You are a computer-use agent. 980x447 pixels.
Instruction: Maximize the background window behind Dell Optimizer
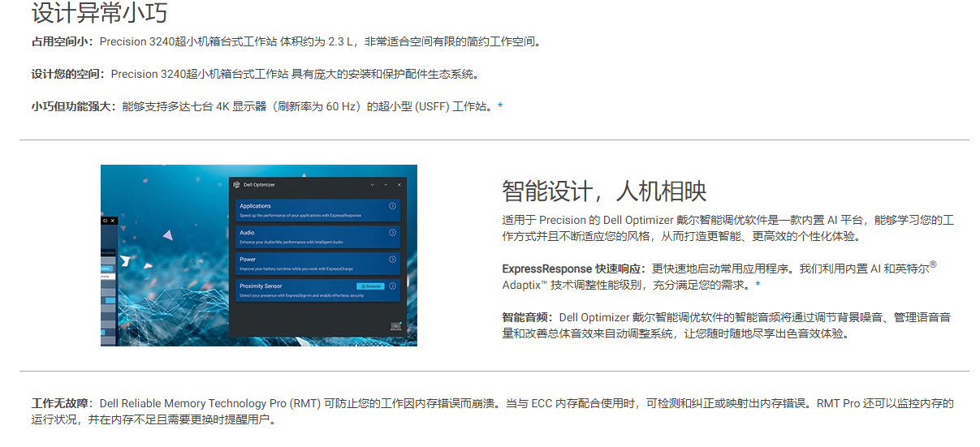point(106,221)
